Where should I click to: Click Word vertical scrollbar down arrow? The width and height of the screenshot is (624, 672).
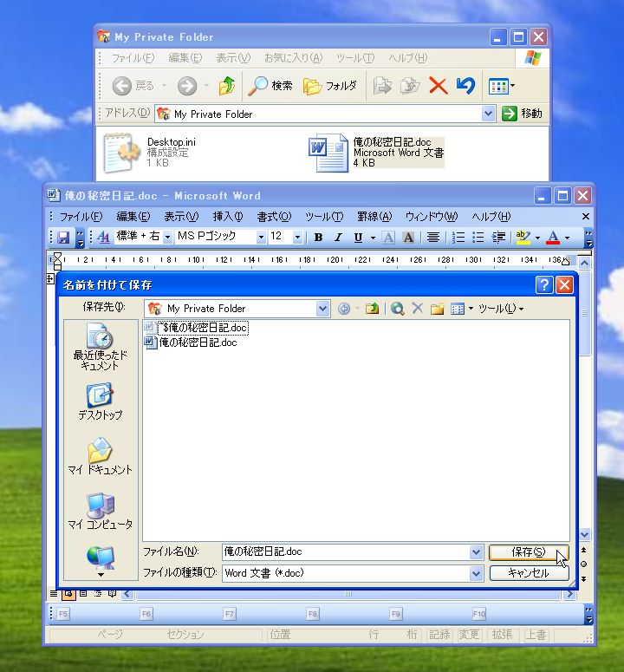pos(585,534)
